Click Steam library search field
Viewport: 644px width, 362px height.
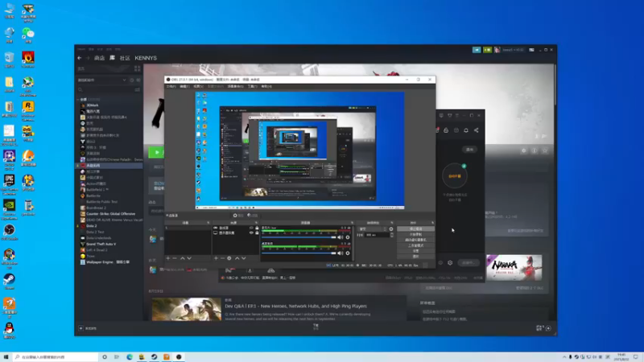105,89
